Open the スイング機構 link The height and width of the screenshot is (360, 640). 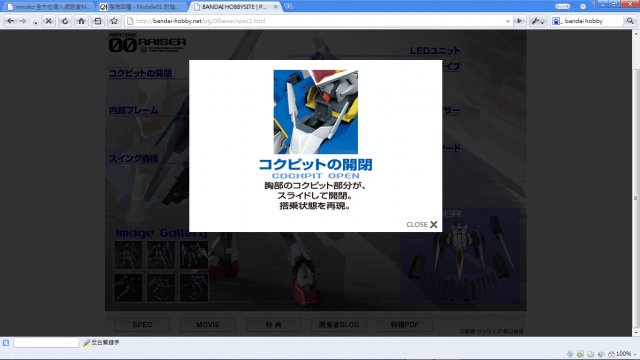pos(133,158)
